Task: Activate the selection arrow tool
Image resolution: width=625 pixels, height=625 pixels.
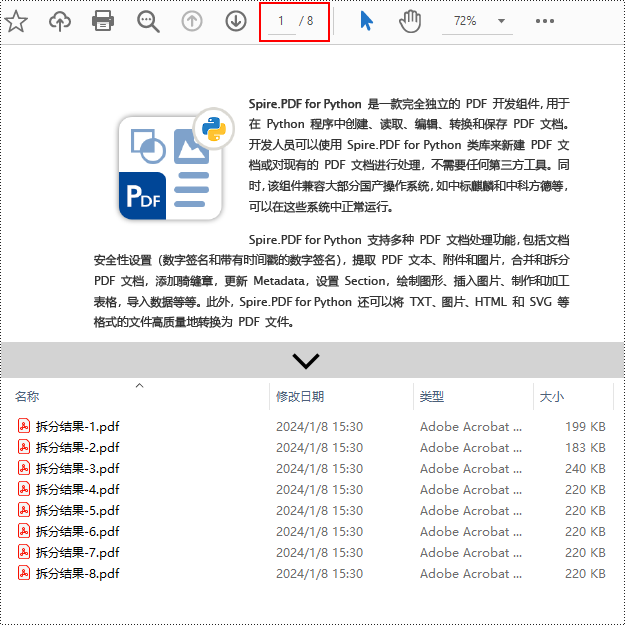Action: click(366, 21)
